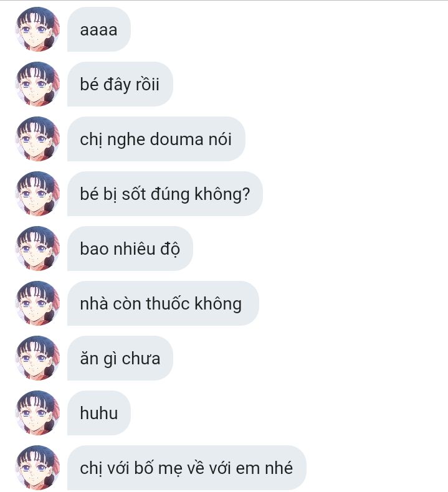Select the "huhu" message bubble
448x492 pixels.
[x=99, y=413]
